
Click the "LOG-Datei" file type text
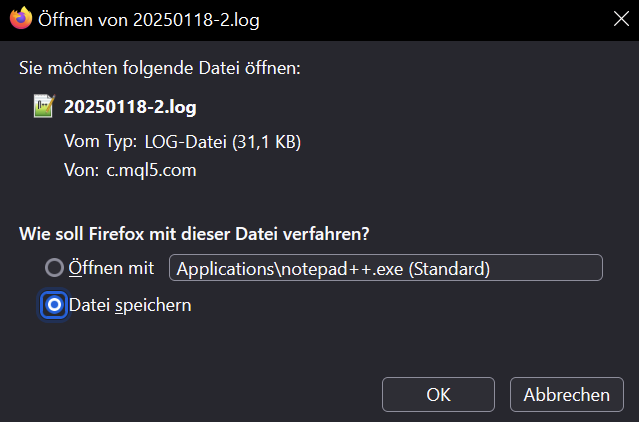pos(186,142)
